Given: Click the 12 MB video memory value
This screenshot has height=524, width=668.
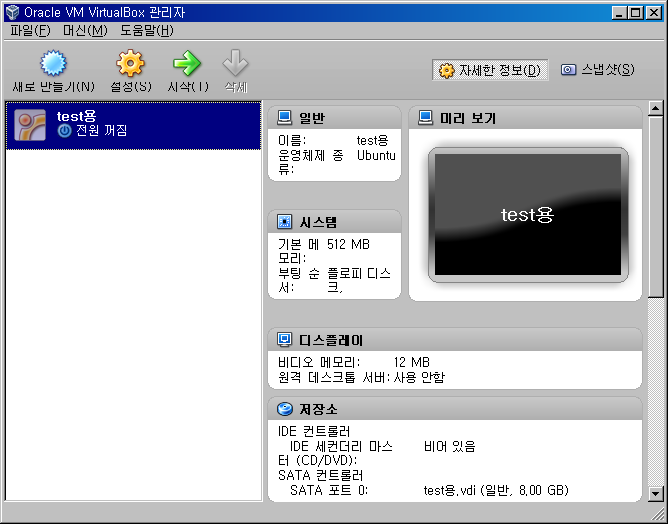Looking at the screenshot, I should tap(412, 362).
